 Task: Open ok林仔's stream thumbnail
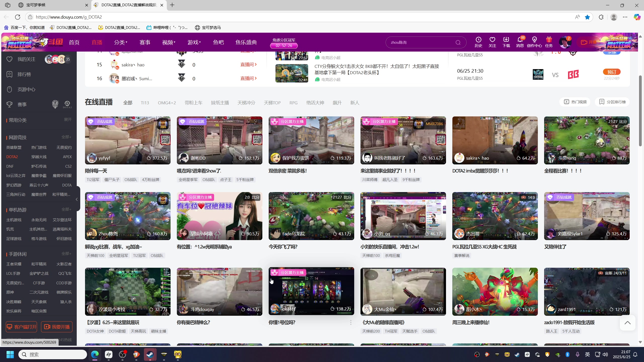311,291
